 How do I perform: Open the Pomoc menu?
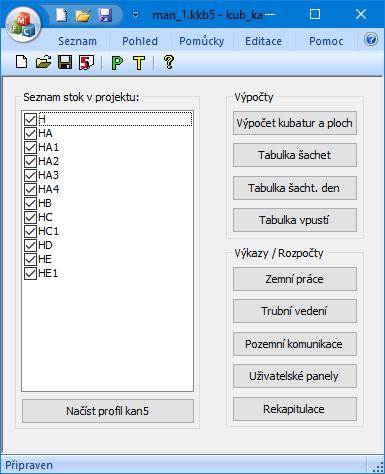tap(326, 41)
